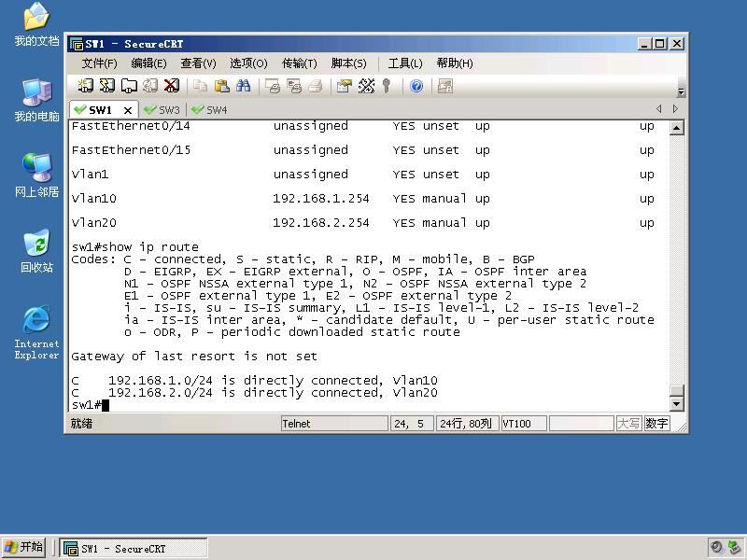Select the 网上邻居 desktop icon
The height and width of the screenshot is (560, 747).
click(36, 175)
